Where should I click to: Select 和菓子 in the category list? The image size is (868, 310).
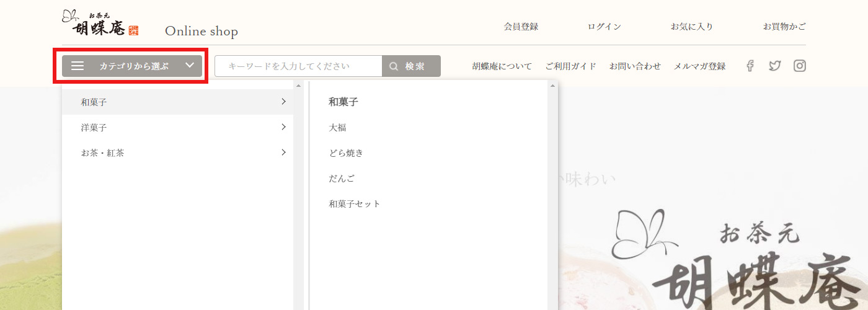point(177,102)
